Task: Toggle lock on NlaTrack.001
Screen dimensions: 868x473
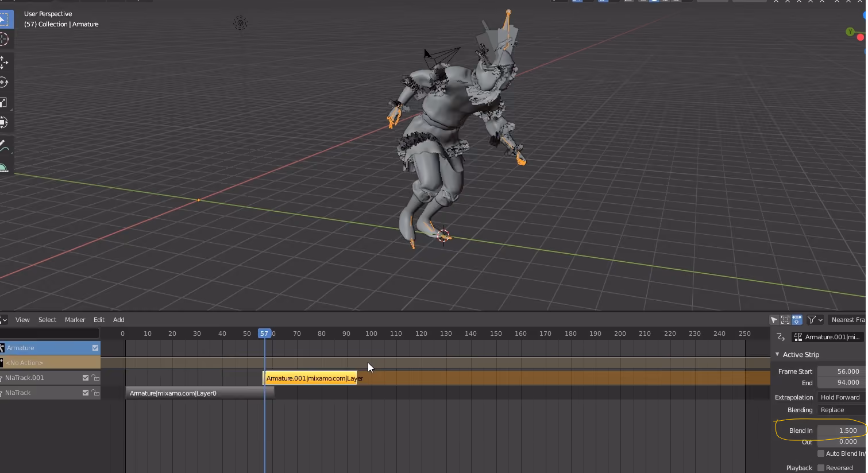Action: click(x=95, y=378)
